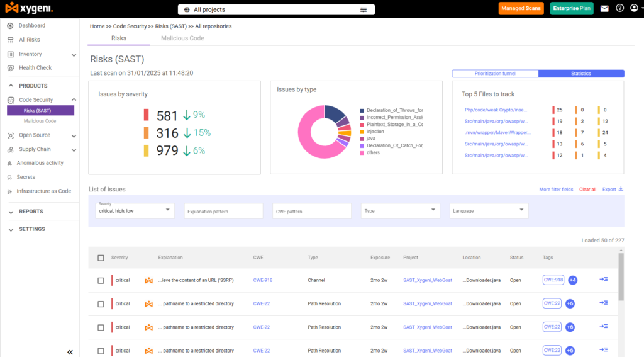Click the Anomalous activity sidebar icon
Viewport: 644px width, 357px height.
9,163
